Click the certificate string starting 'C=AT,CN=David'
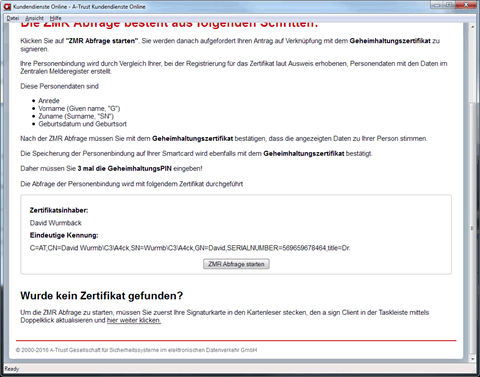Screen dimensions: 480x377 [x=190, y=248]
